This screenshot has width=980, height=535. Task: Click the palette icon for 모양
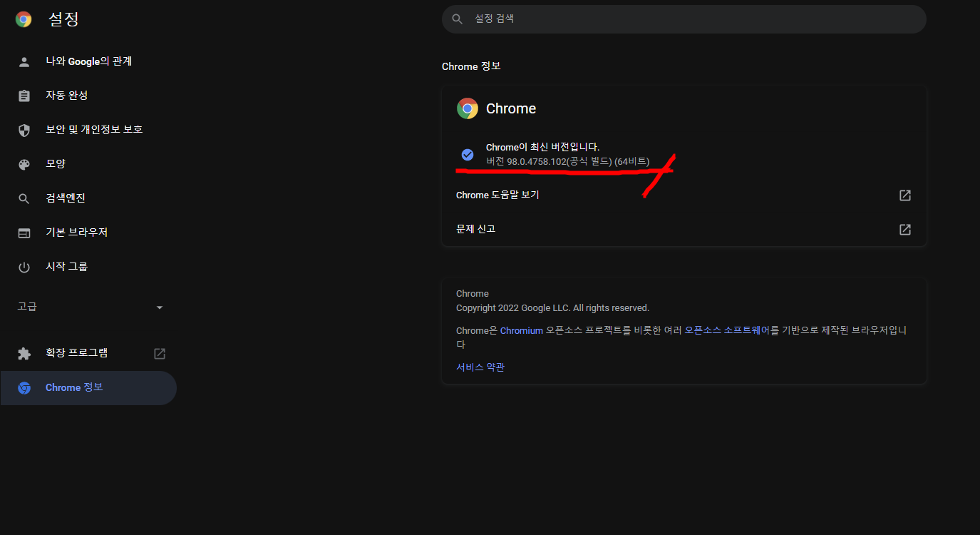[x=24, y=164]
